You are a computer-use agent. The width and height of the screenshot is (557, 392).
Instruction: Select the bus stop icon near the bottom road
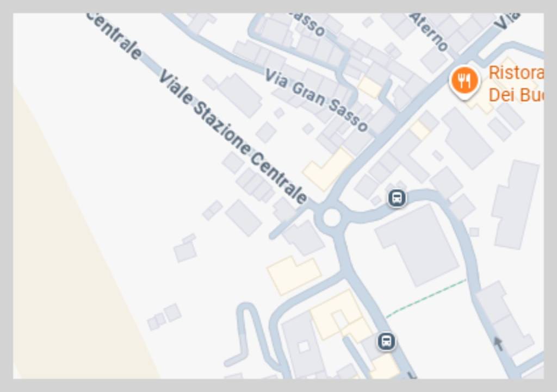(386, 341)
